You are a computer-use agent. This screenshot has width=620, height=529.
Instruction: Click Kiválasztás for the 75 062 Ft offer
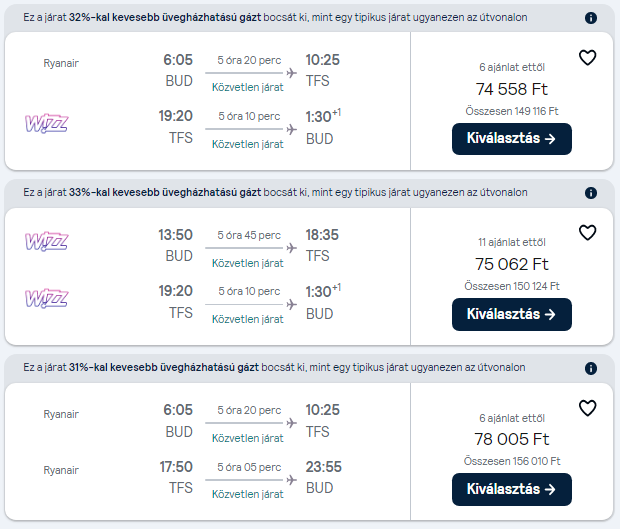click(x=512, y=314)
